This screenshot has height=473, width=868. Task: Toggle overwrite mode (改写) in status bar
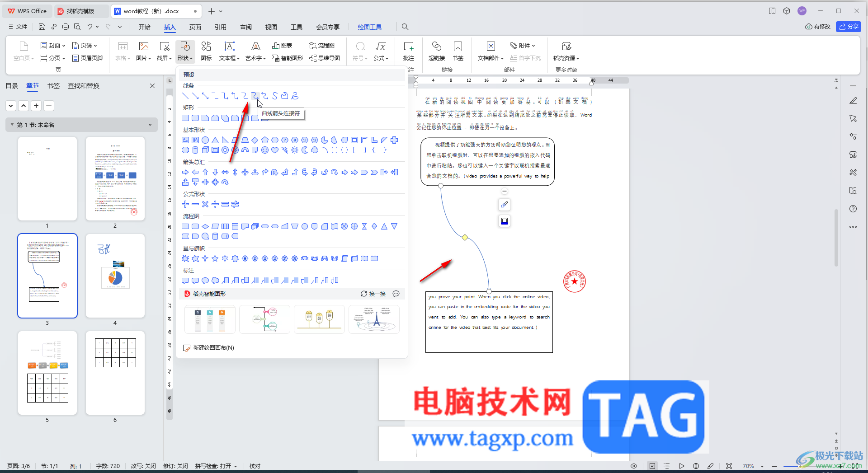click(x=143, y=466)
